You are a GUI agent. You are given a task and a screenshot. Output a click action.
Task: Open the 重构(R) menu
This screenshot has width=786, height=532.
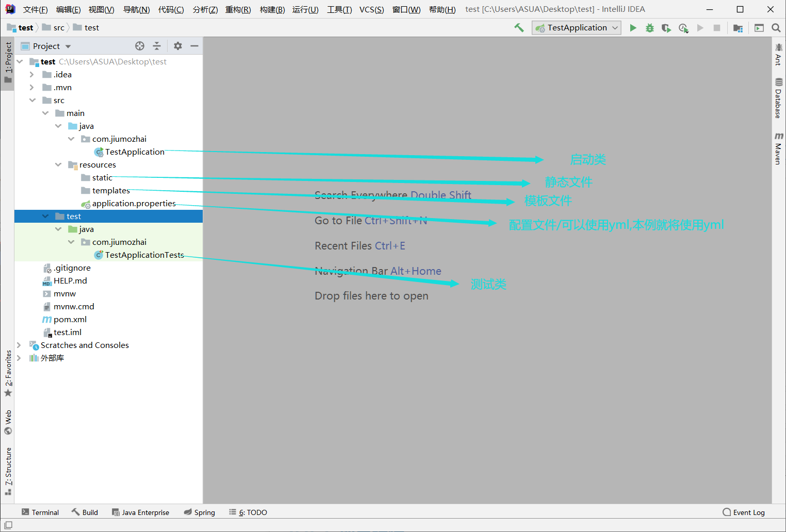point(238,10)
